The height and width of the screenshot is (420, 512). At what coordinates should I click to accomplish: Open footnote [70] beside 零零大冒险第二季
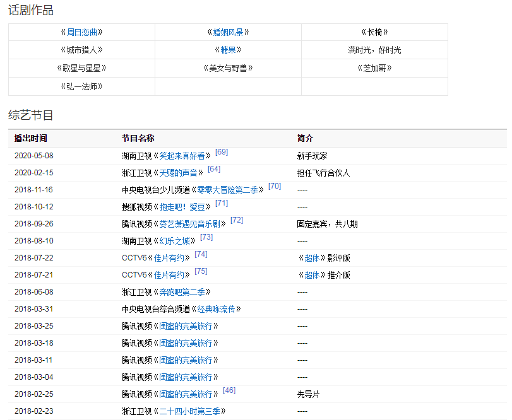pos(275,186)
